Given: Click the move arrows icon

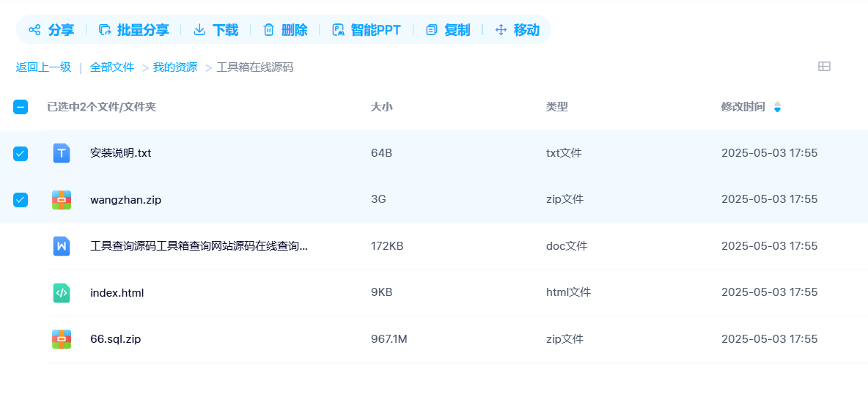Looking at the screenshot, I should (501, 30).
